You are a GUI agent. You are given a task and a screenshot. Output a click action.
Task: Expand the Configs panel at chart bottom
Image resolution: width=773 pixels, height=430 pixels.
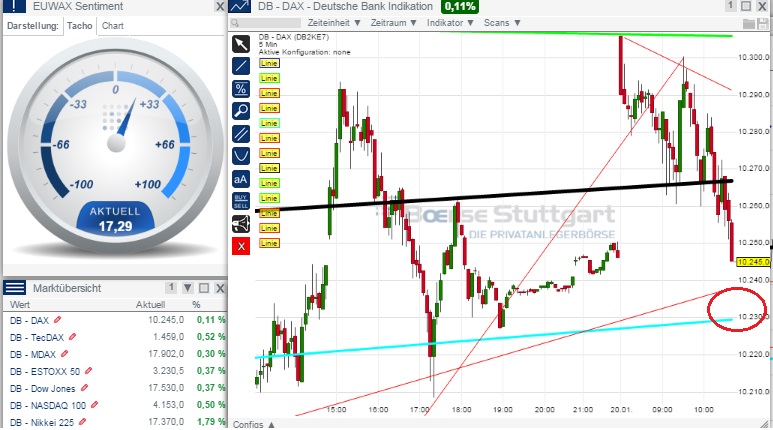pyautogui.click(x=253, y=425)
